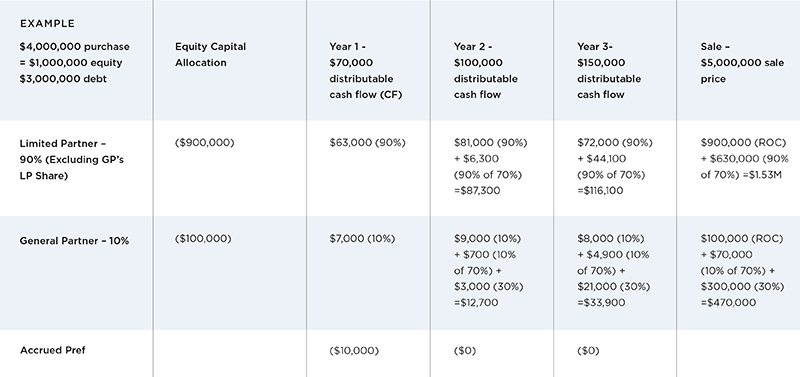Click the EXAMPLE heading text
The image size is (800, 377).
[47, 23]
